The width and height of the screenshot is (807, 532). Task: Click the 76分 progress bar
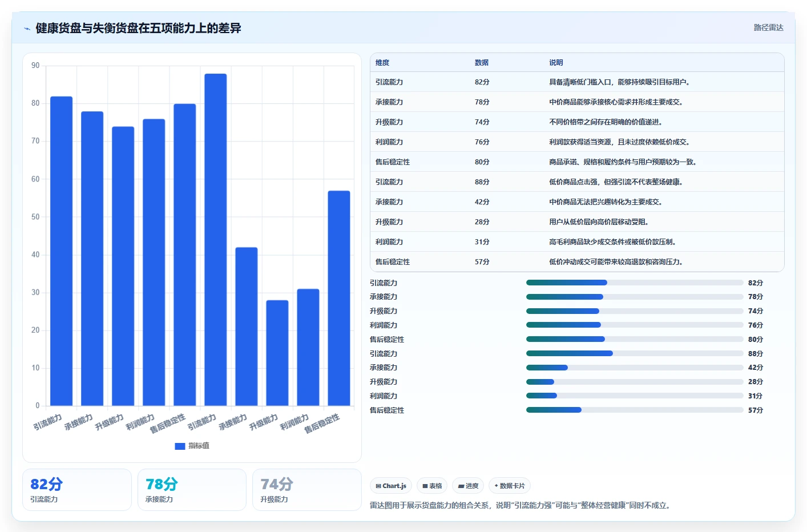635,325
